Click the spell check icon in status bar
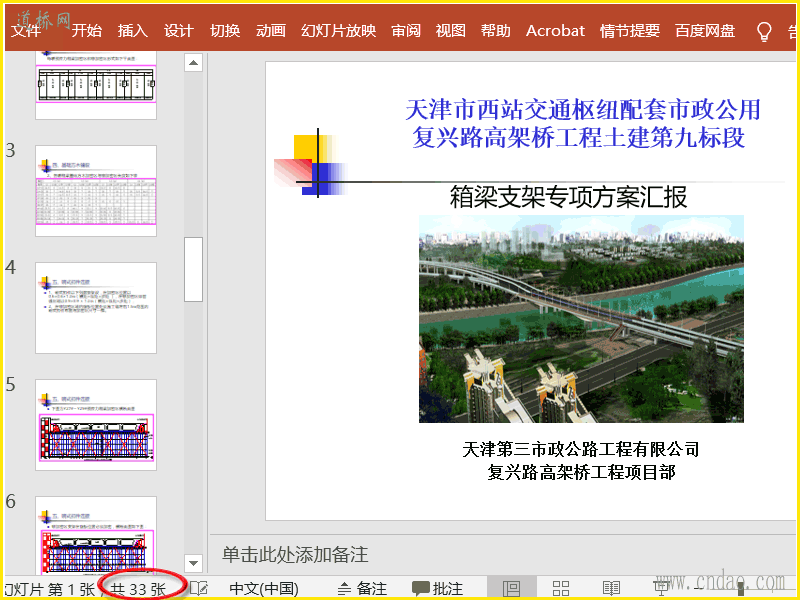The height and width of the screenshot is (600, 800). [x=198, y=588]
